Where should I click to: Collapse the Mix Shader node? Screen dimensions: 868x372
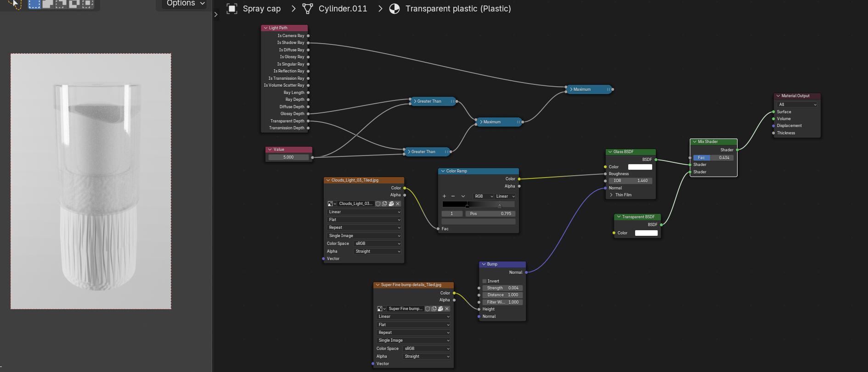694,142
